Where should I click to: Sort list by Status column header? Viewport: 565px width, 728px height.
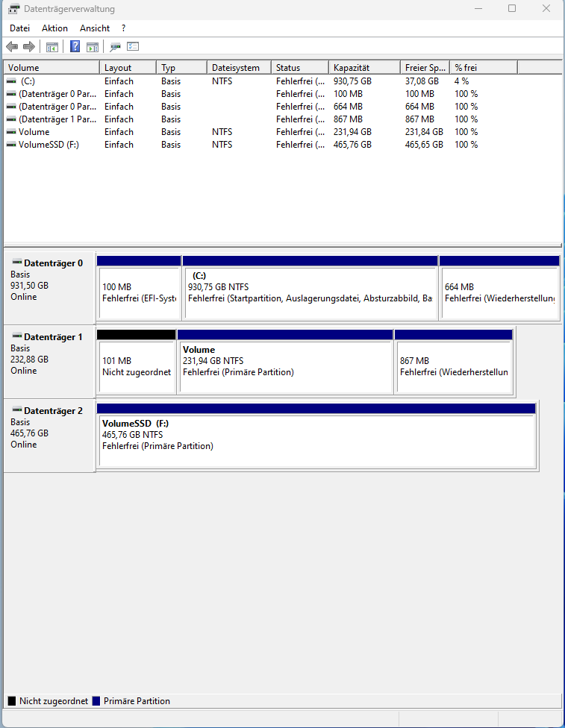coord(300,68)
